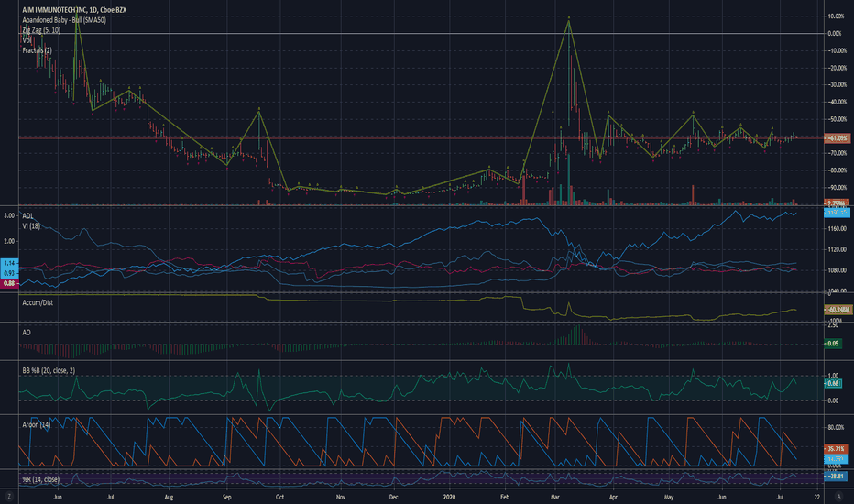854x504 pixels.
Task: Click the Apr label on time axis
Action: (x=613, y=497)
